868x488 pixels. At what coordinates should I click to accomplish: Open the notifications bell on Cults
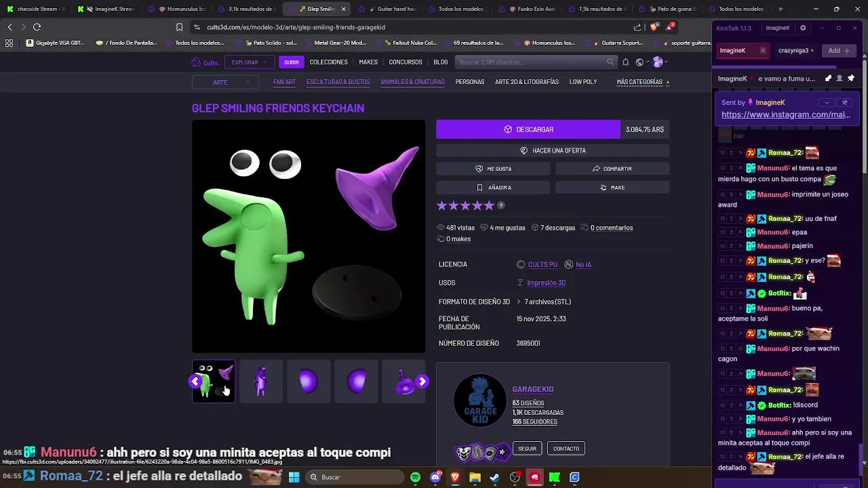pos(625,62)
